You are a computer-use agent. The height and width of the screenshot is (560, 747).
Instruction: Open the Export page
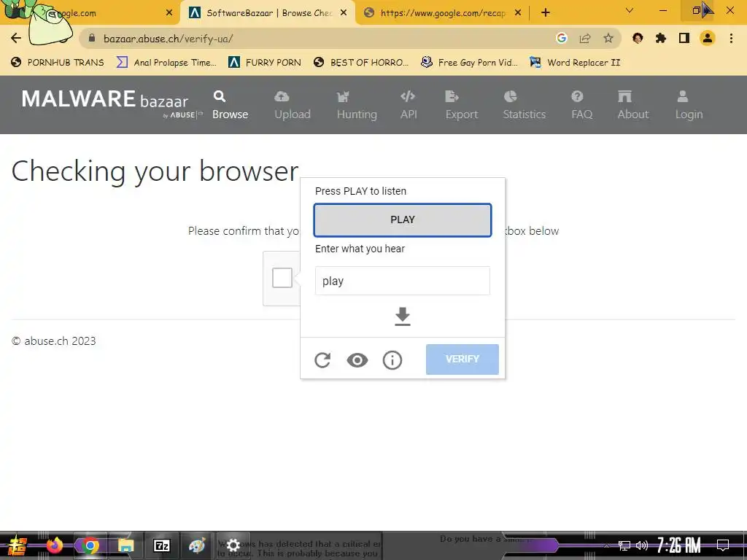[x=462, y=105]
